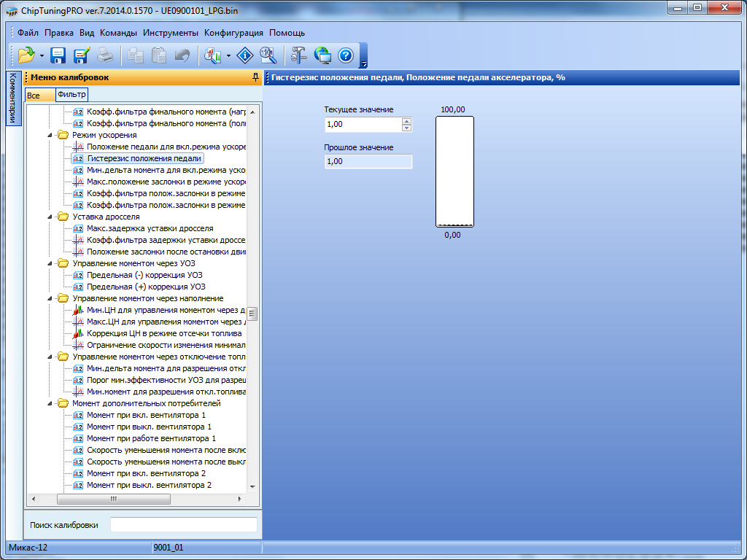Screen dimensions: 747x560
Task: Pin the Меню калибровок panel
Action: [x=255, y=77]
